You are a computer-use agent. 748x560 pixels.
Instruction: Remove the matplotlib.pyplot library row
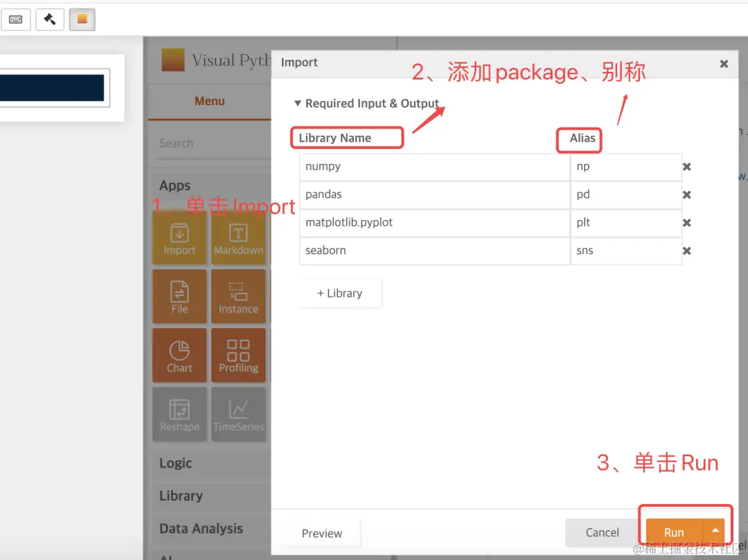[686, 223]
